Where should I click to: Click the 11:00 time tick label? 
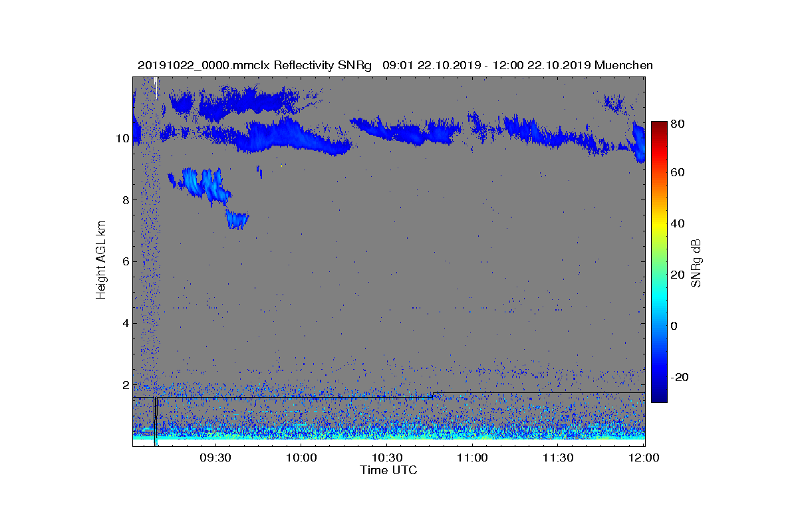473,458
